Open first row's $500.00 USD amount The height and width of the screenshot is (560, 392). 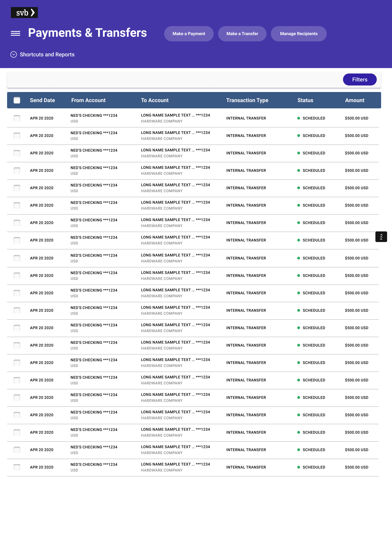coord(356,118)
